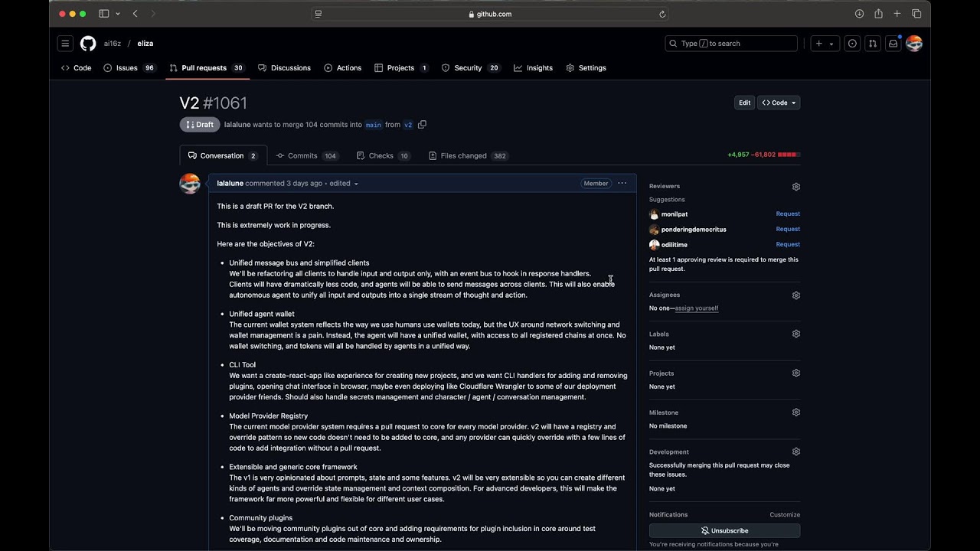This screenshot has height=551, width=980.
Task: Click the Safari address bar github.com
Action: click(490, 14)
